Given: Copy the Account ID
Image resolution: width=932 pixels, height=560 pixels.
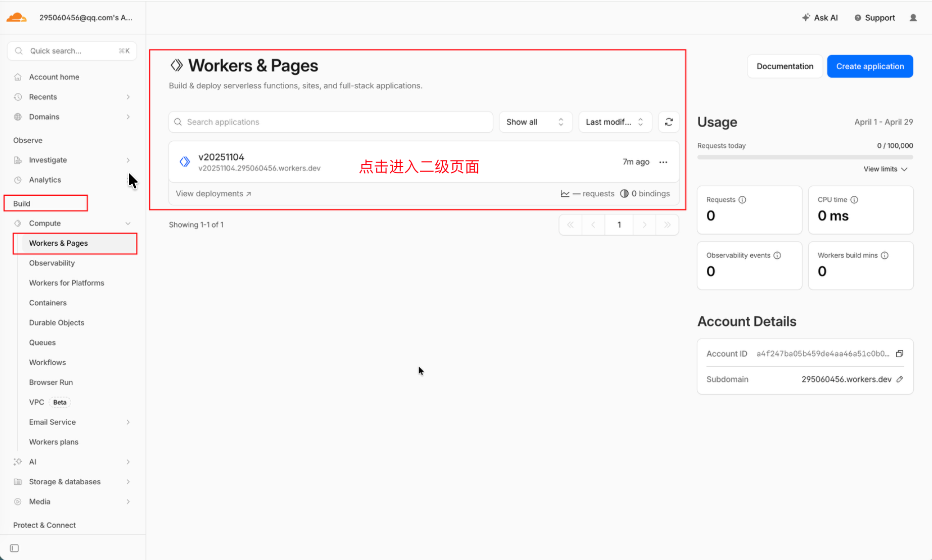Looking at the screenshot, I should [x=899, y=354].
